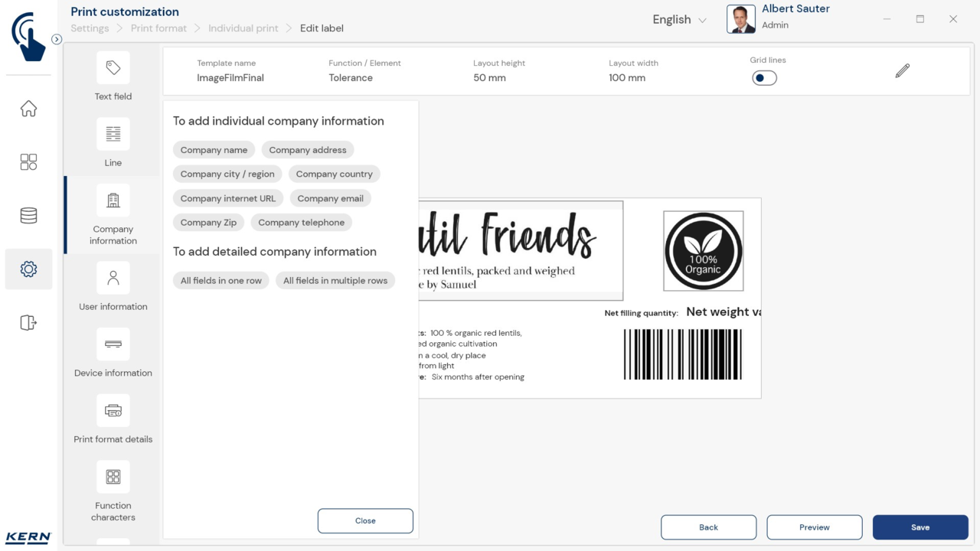Toggle the Grid lines switch
The width and height of the screenshot is (980, 551).
[764, 78]
